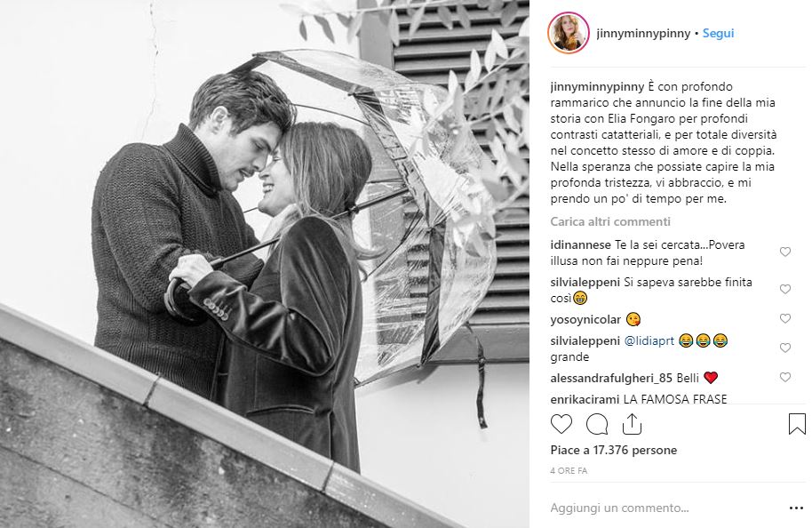
Task: Expand Carica altri commenti
Action: [x=610, y=221]
